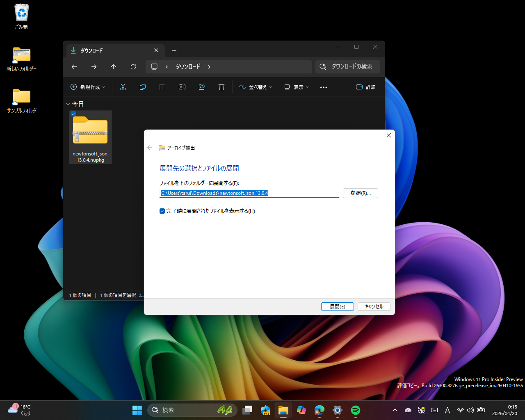Open the gear Settings app on taskbar
This screenshot has height=420, width=525.
point(338,410)
